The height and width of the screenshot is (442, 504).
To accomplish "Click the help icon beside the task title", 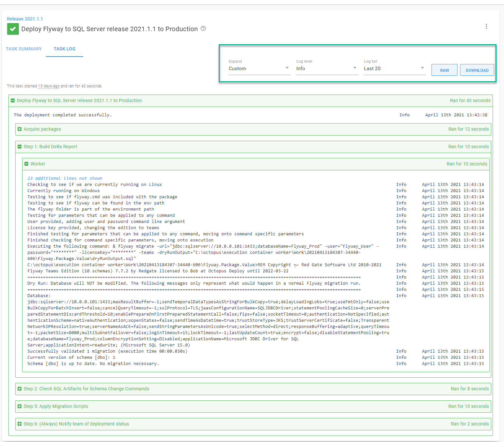I will click(x=203, y=29).
